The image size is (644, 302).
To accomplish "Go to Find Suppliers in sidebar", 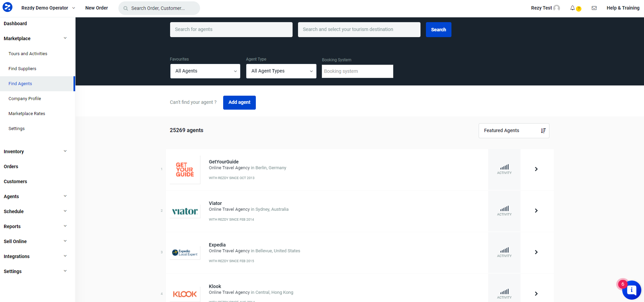I will tap(22, 69).
